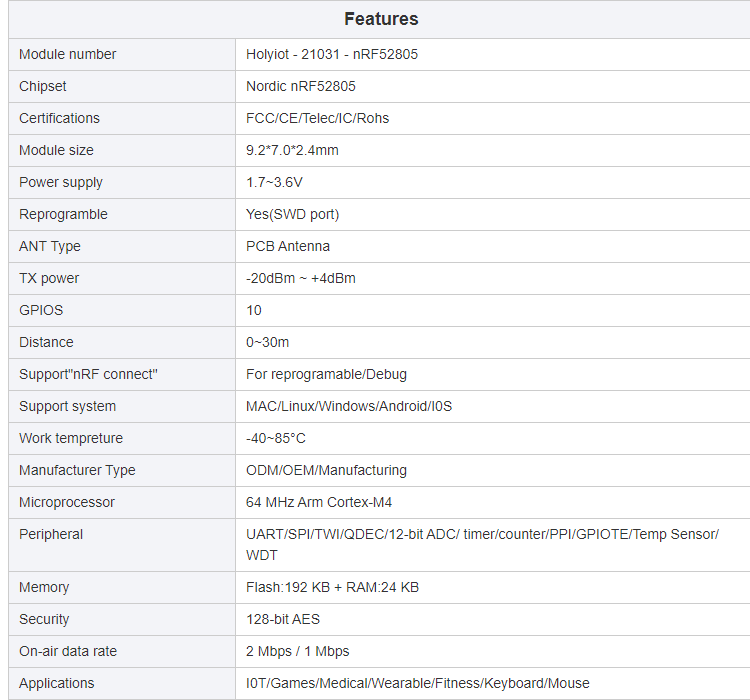Screen dimensions: 750x700
Task: Click 'MAC/Linux/Windows/Android/I0S' value
Action: 349,406
